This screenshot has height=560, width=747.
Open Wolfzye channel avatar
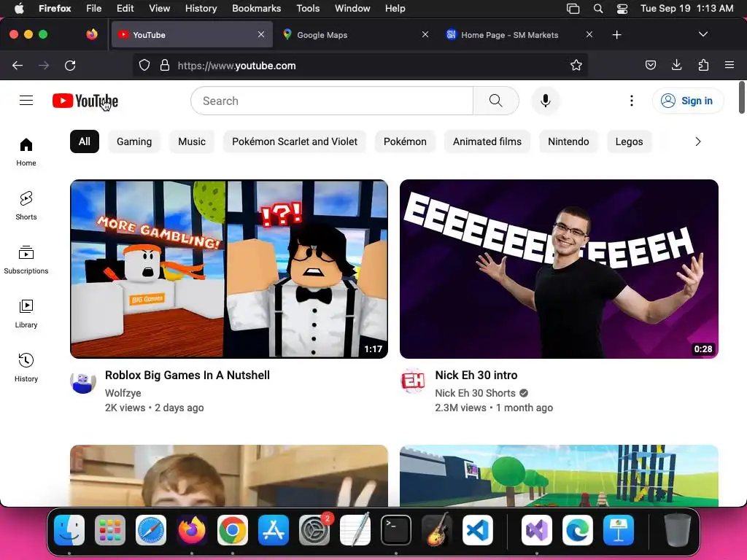pyautogui.click(x=83, y=381)
